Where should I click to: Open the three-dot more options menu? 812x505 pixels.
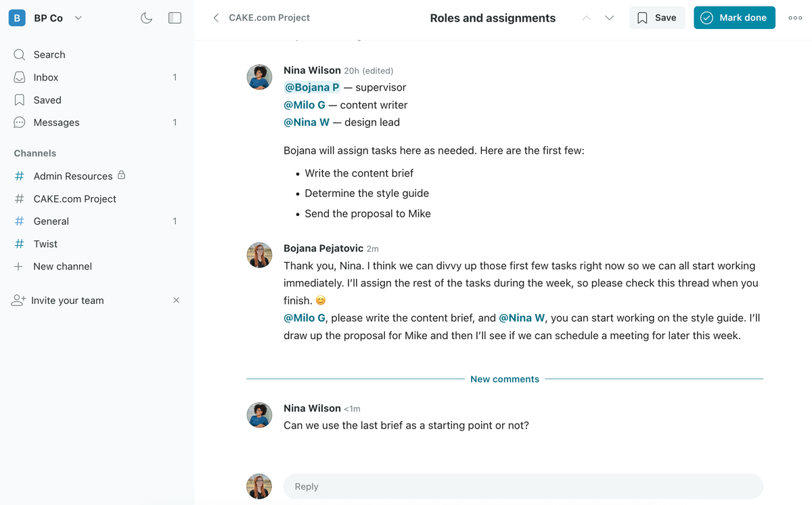click(x=795, y=18)
